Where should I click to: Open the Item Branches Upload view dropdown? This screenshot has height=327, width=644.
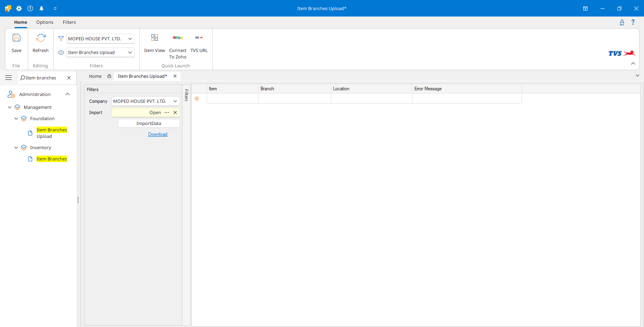click(130, 52)
